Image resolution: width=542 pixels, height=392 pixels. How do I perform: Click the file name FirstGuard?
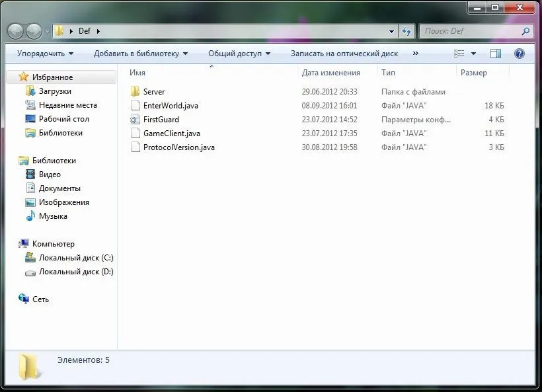(161, 119)
